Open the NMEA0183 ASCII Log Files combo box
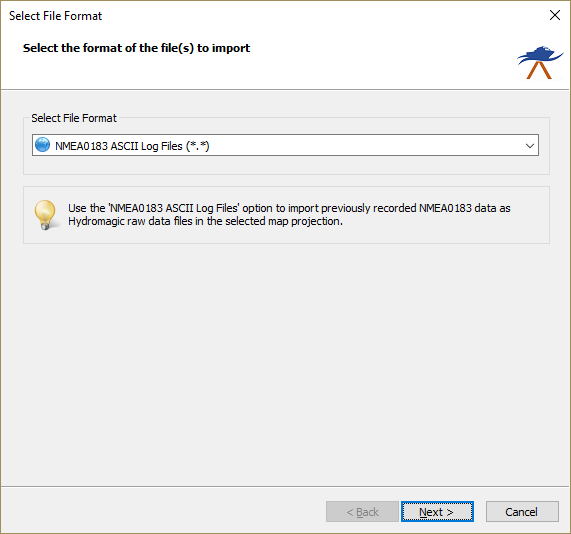Viewport: 571px width, 534px height. (285, 145)
